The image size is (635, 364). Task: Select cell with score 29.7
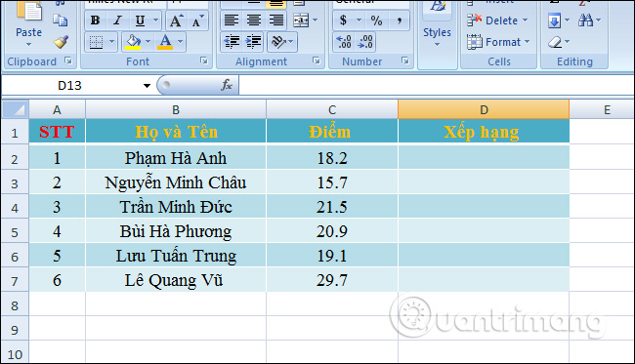pyautogui.click(x=332, y=280)
